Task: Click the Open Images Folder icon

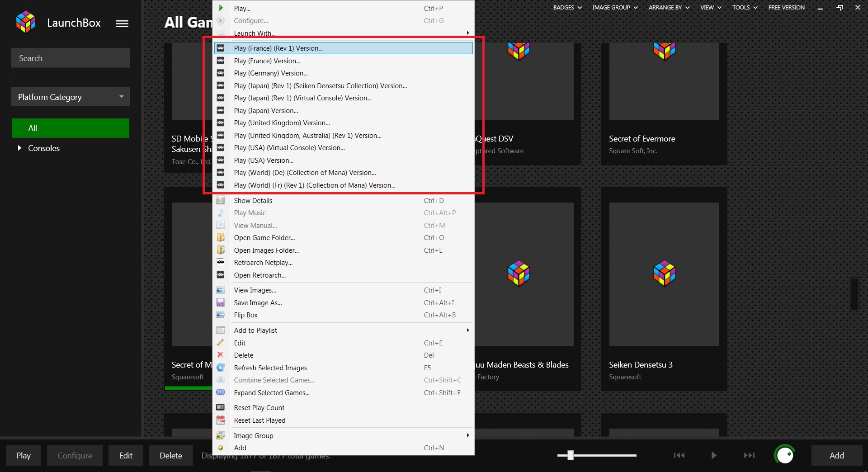Action: [x=221, y=250]
